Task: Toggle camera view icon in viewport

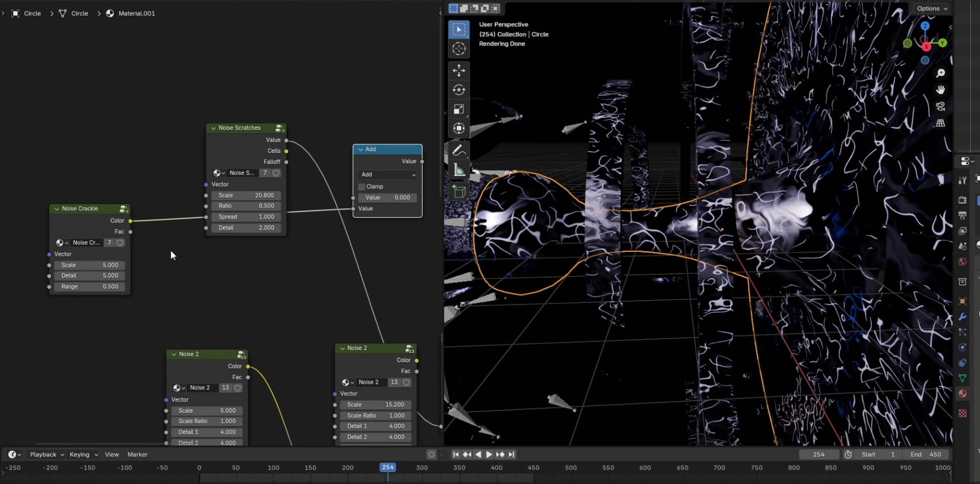Action: tap(940, 106)
